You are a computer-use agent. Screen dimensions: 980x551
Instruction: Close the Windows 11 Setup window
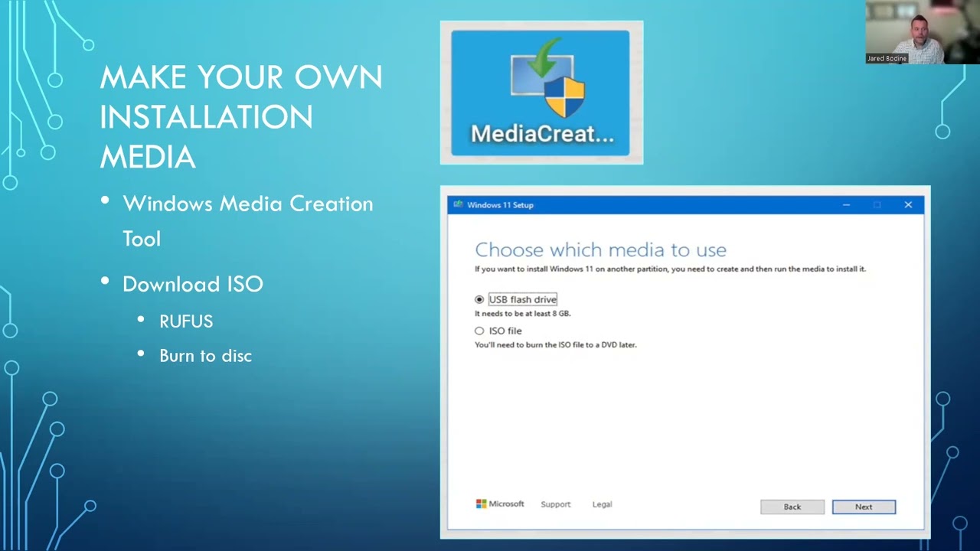pyautogui.click(x=908, y=204)
